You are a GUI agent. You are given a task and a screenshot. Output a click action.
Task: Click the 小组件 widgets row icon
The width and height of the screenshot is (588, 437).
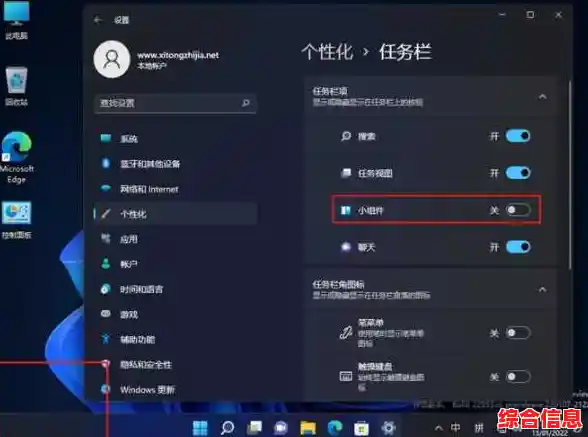click(x=346, y=210)
